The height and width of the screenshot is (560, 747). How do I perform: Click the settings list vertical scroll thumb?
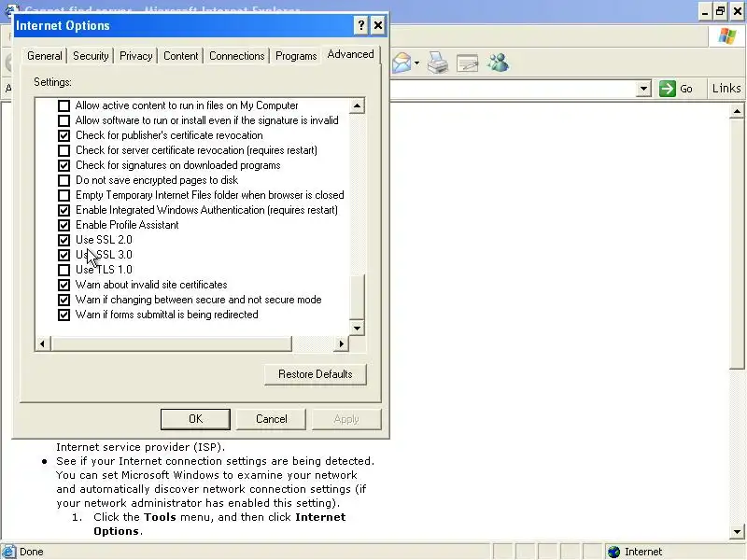pyautogui.click(x=357, y=296)
